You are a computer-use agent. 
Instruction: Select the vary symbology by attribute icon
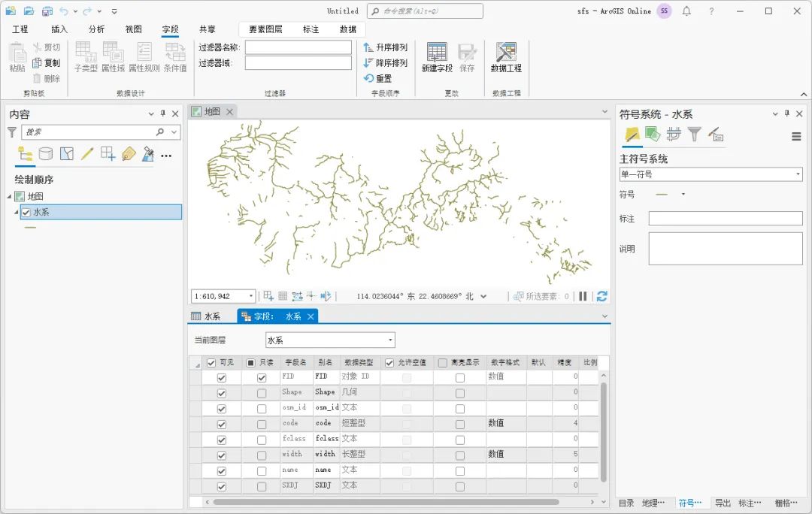point(653,135)
